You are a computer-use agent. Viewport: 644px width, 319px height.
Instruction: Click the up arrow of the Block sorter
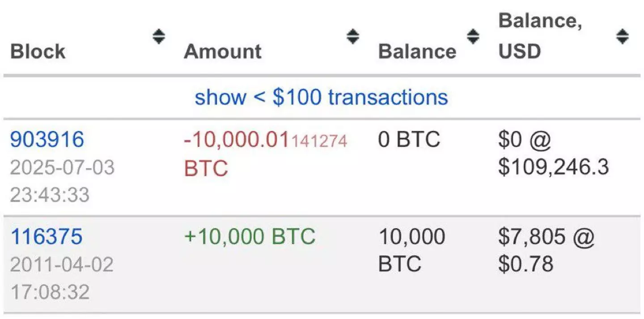pos(159,33)
